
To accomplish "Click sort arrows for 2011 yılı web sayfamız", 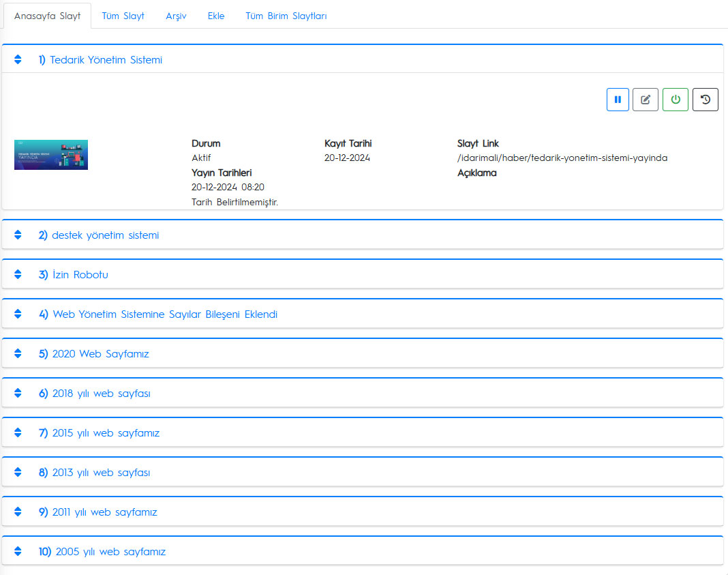I will (x=18, y=512).
